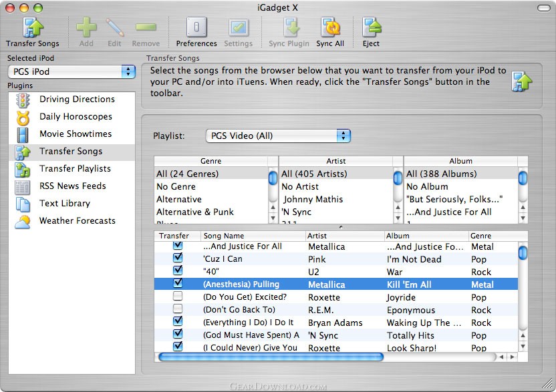Viewport: 556px width, 392px height.
Task: Sort by the Genre column header in song table
Action: point(493,236)
